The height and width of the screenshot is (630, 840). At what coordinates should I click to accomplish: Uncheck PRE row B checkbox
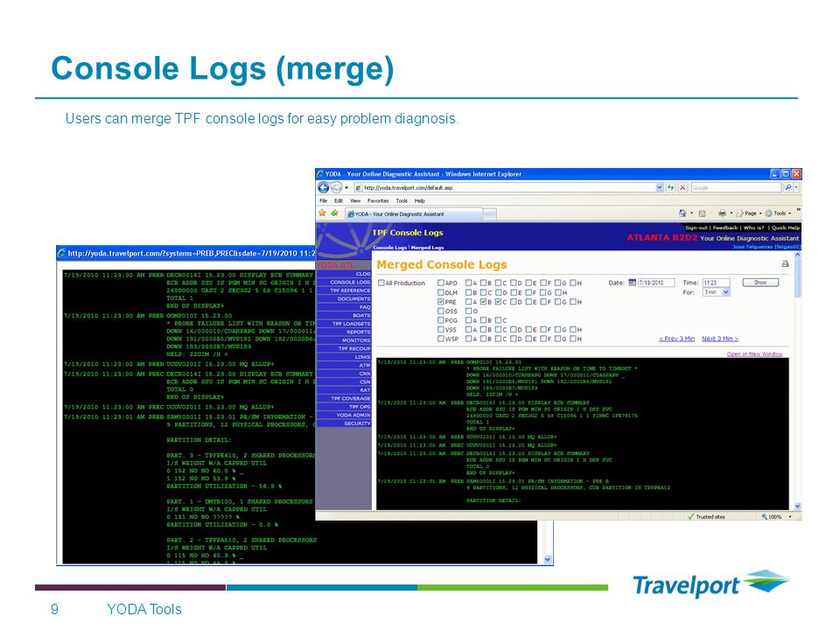point(483,302)
